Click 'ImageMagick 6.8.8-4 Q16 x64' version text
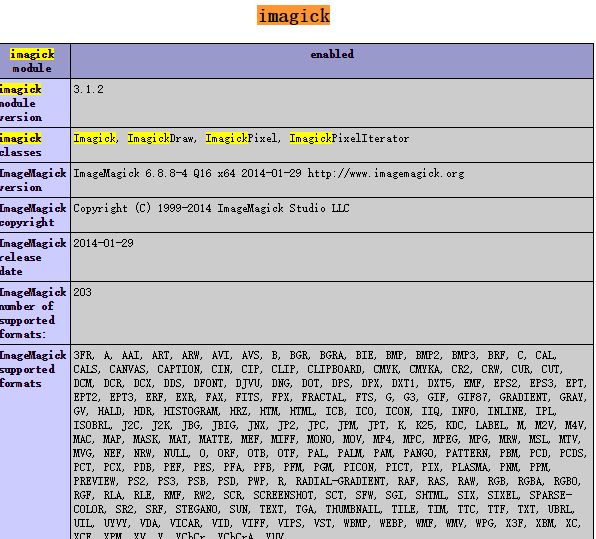Viewport: 596px width, 539px height. coord(154,173)
